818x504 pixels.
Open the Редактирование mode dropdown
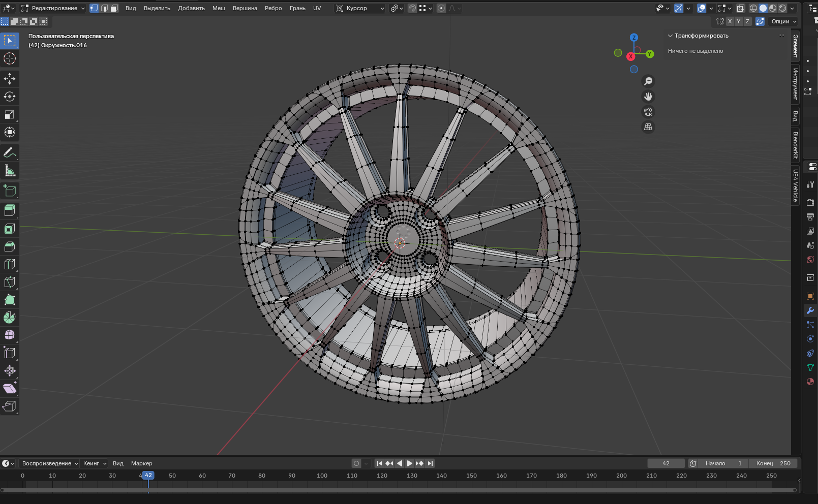point(53,8)
